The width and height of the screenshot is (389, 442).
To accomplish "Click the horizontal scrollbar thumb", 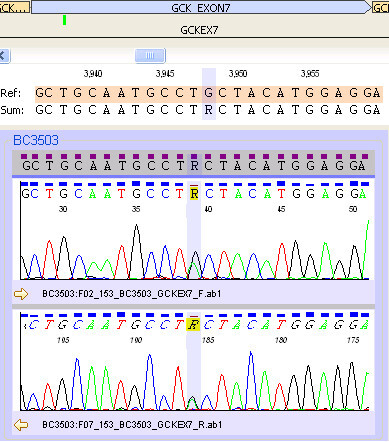I will (x=150, y=56).
